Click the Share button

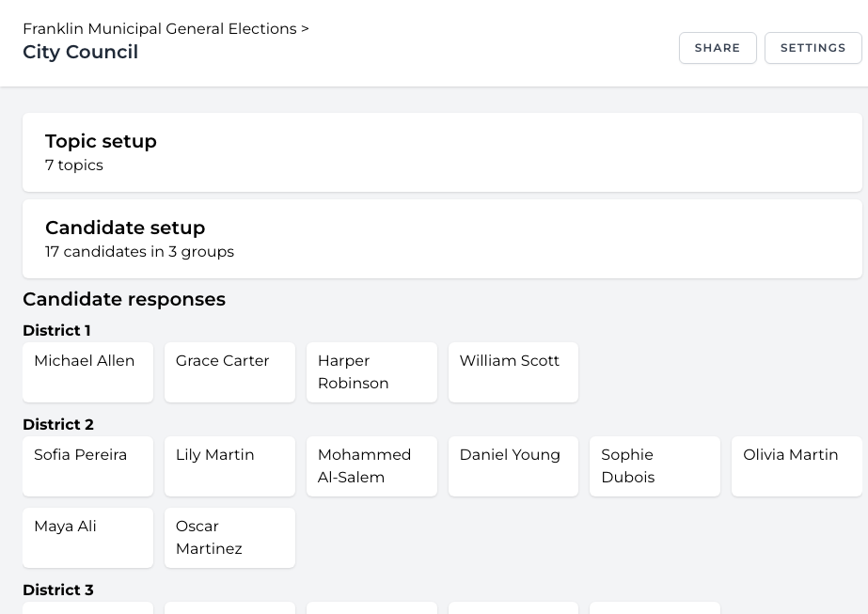[x=718, y=48]
